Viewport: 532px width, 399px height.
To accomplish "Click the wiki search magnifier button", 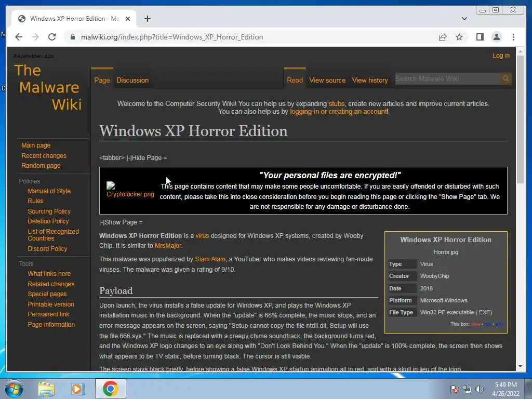I will click(x=506, y=79).
